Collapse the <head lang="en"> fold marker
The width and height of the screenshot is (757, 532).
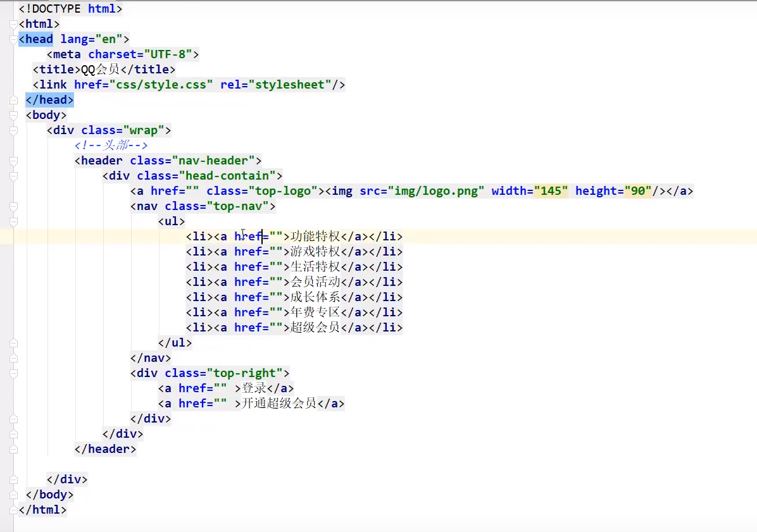pyautogui.click(x=13, y=40)
